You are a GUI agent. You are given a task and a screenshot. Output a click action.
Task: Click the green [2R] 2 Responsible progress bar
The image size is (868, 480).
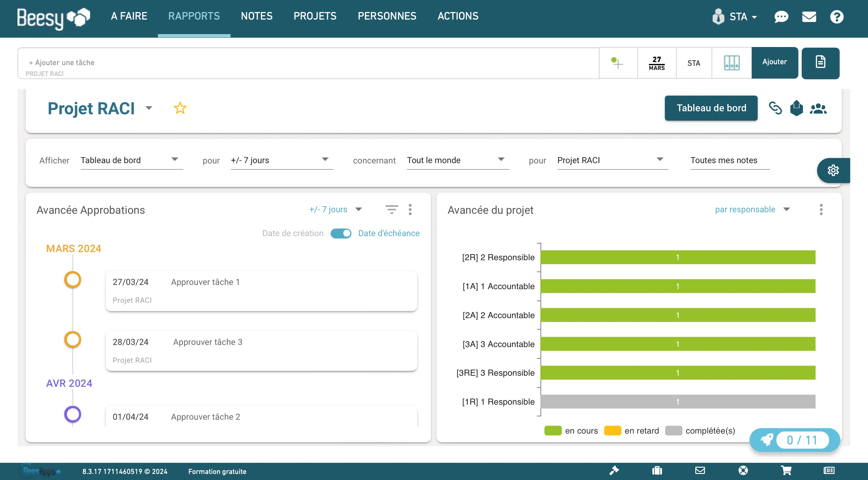pyautogui.click(x=678, y=257)
